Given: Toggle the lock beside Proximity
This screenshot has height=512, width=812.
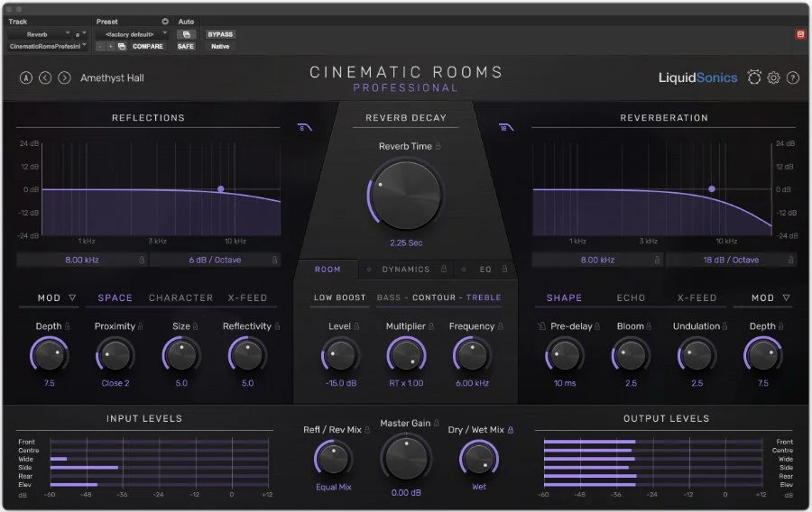Looking at the screenshot, I should pos(141,325).
